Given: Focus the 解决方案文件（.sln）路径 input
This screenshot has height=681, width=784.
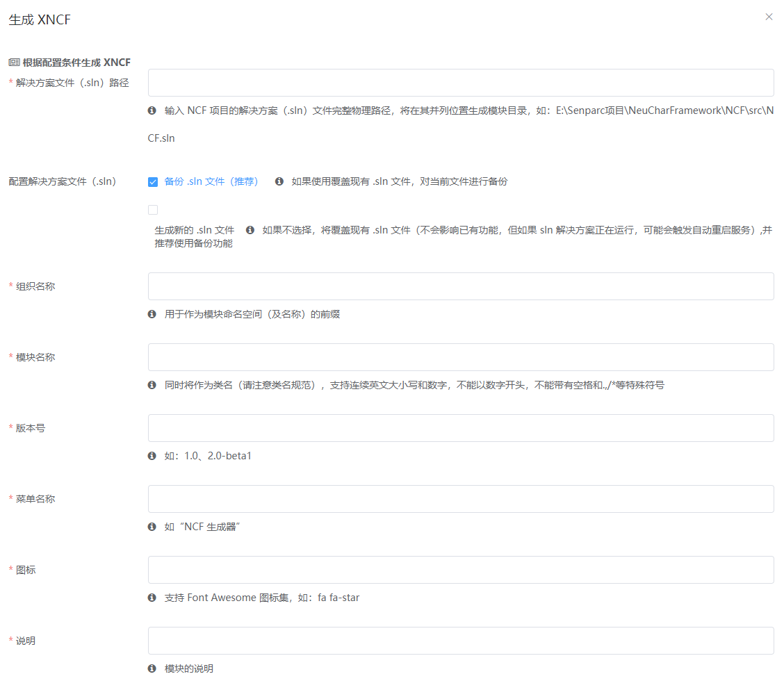Looking at the screenshot, I should 461,83.
